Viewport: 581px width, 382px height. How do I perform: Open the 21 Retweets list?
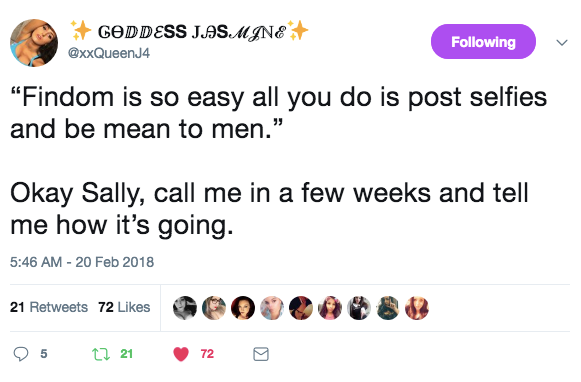coord(49,307)
